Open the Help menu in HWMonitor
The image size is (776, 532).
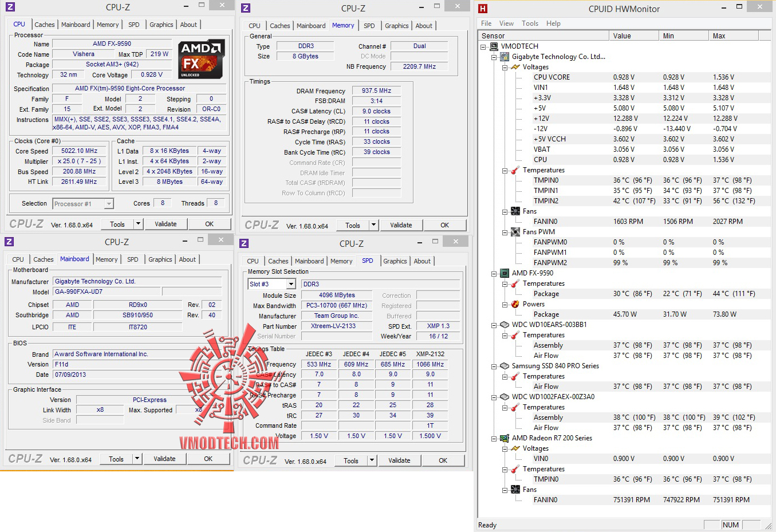click(x=553, y=23)
